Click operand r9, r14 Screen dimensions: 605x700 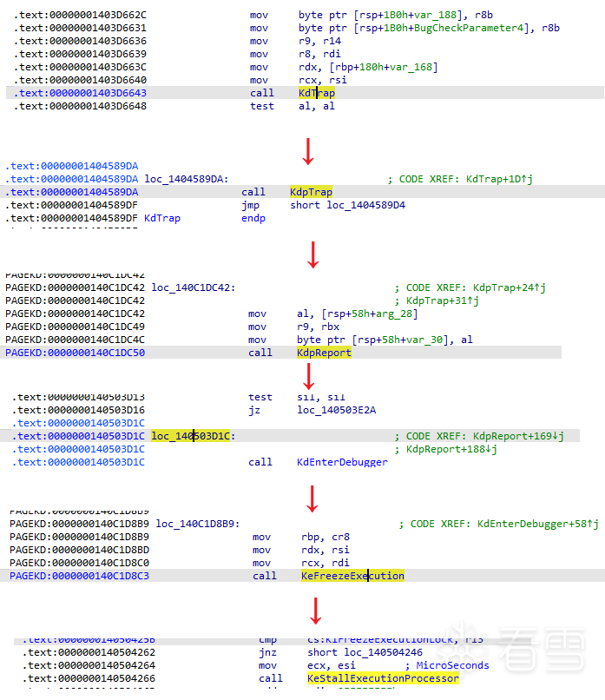click(x=320, y=41)
